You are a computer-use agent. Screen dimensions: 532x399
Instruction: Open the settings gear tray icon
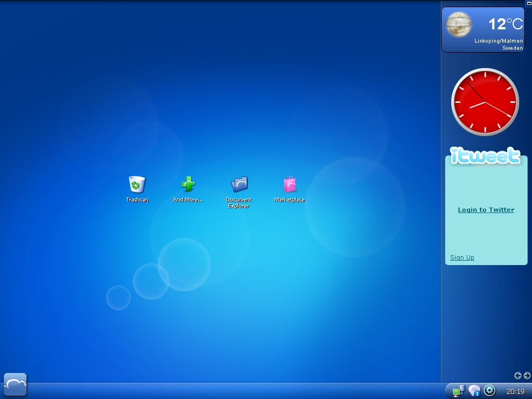click(489, 391)
